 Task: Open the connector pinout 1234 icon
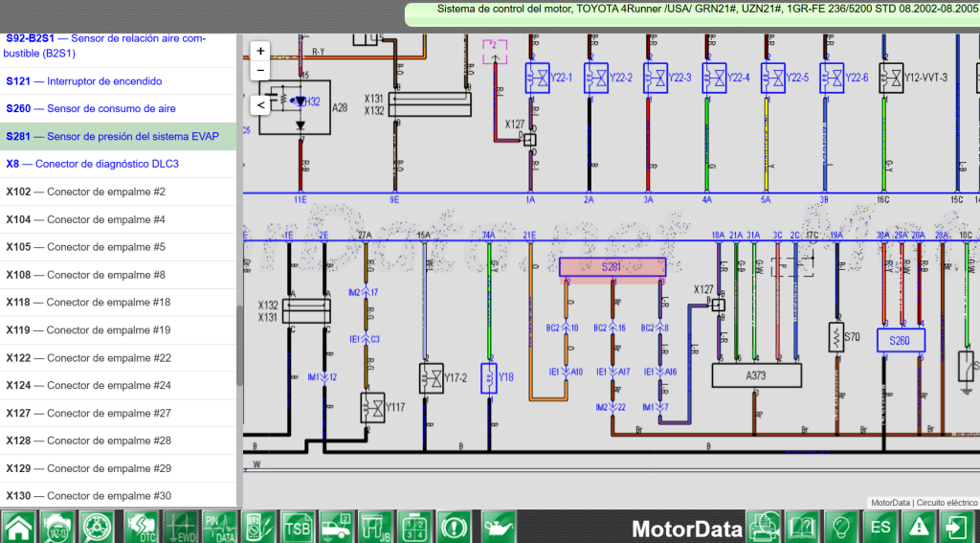click(x=414, y=527)
